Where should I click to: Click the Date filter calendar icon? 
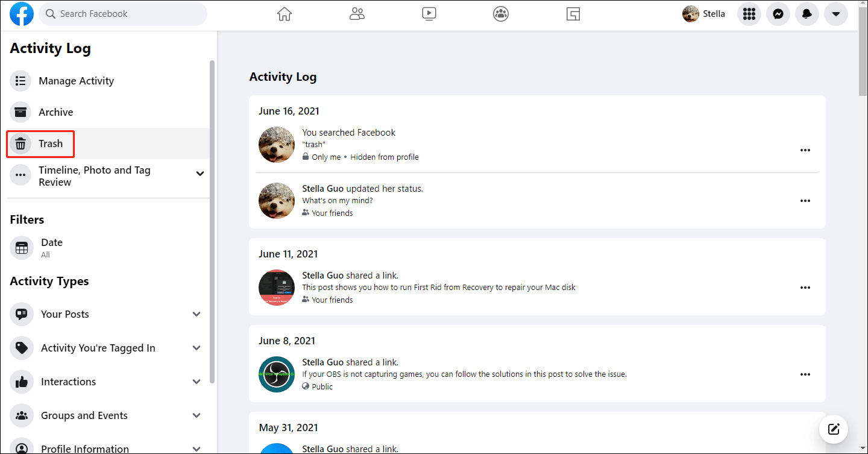(x=22, y=248)
